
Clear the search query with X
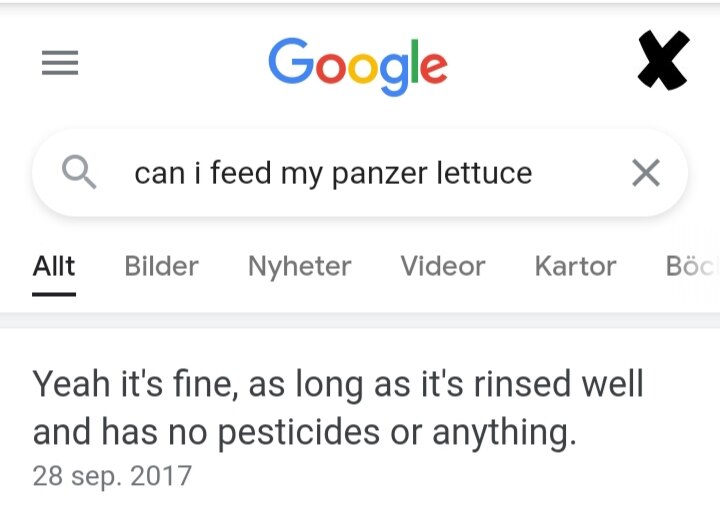click(x=646, y=173)
